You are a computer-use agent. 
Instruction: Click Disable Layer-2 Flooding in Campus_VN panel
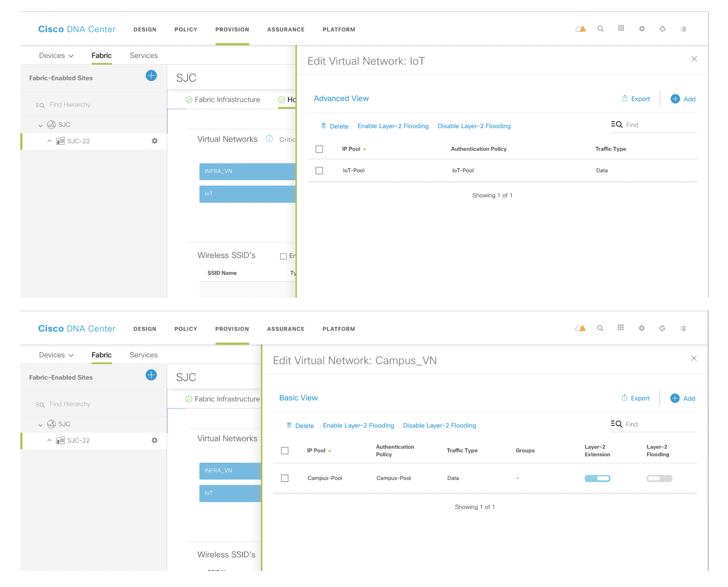439,425
